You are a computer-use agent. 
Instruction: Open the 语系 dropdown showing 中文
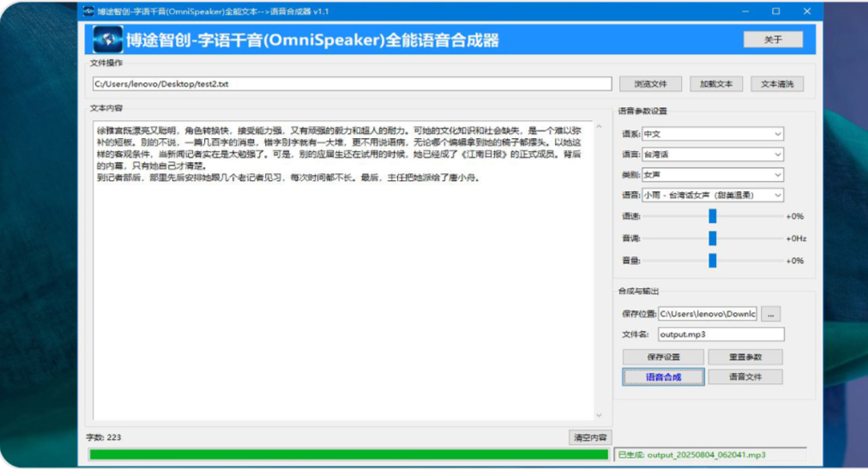point(713,134)
